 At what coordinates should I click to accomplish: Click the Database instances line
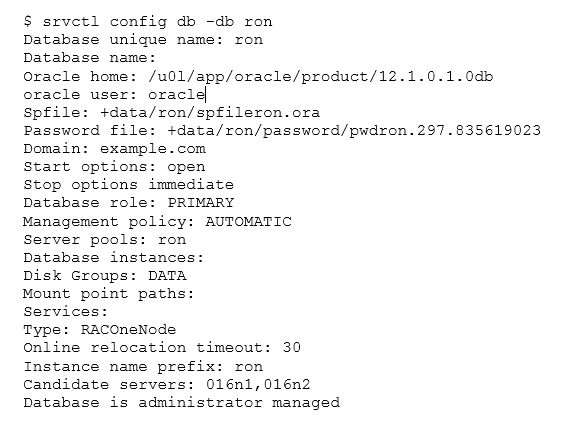tap(113, 258)
